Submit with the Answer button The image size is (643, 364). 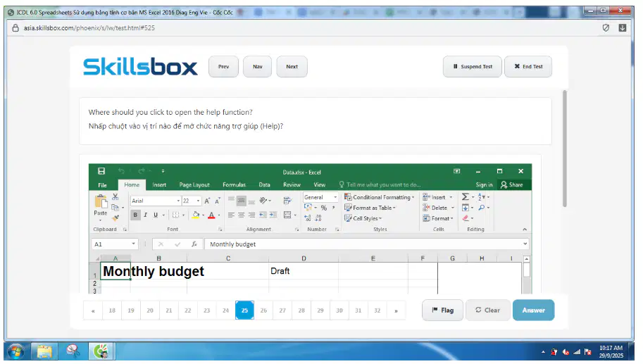pos(534,310)
